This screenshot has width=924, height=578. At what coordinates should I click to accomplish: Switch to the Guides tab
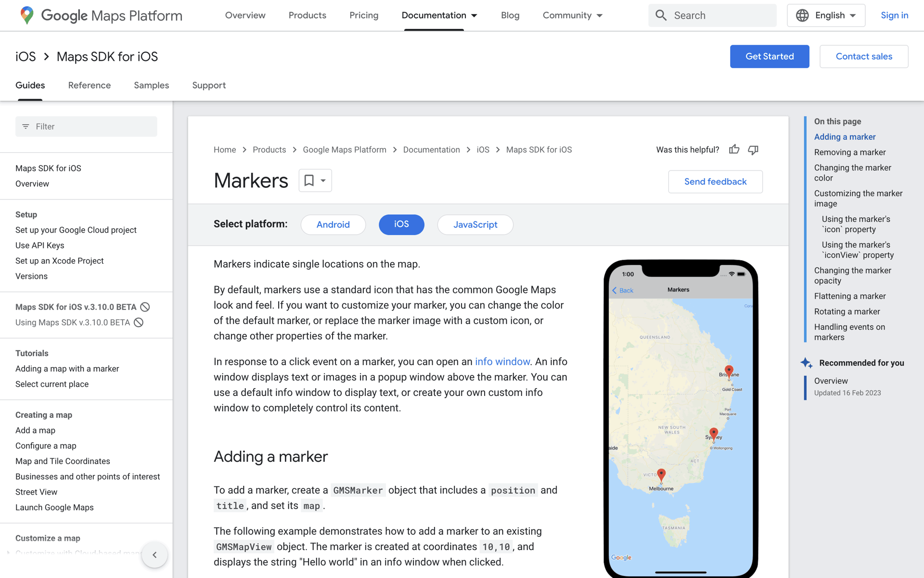(x=30, y=85)
